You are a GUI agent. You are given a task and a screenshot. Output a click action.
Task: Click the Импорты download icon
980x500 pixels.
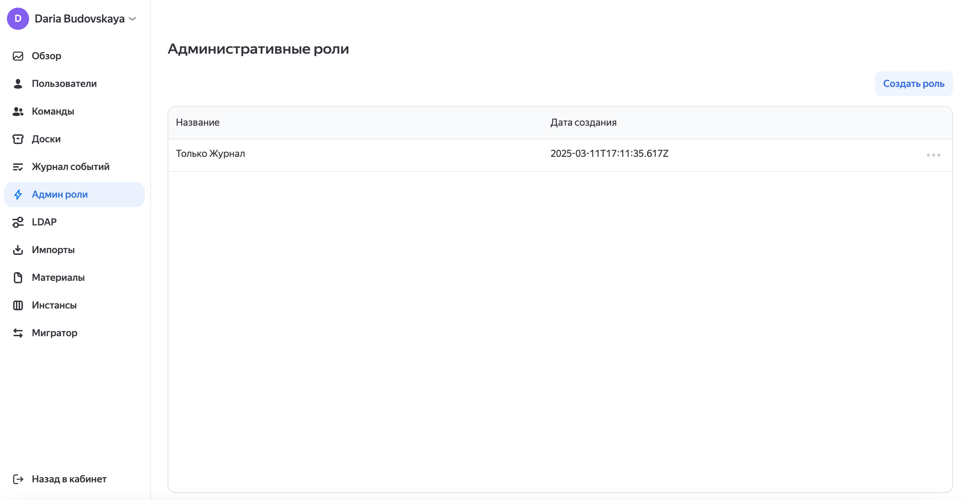click(x=18, y=250)
